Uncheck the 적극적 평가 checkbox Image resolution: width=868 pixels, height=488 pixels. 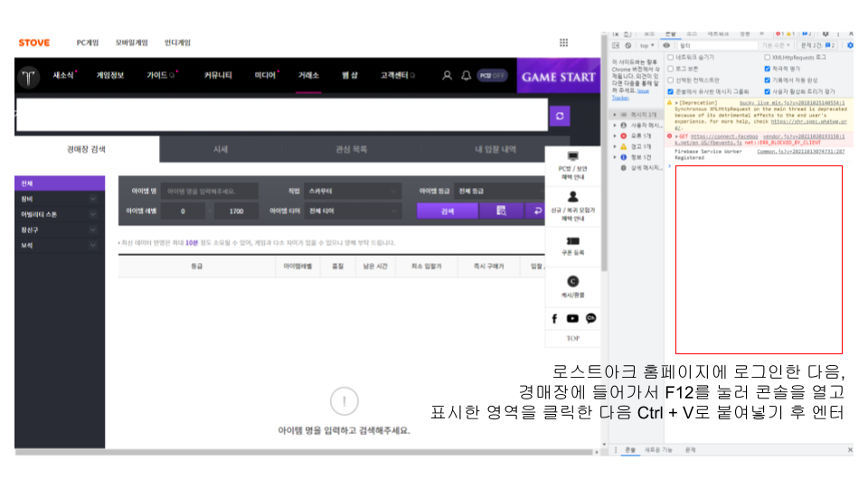click(768, 69)
